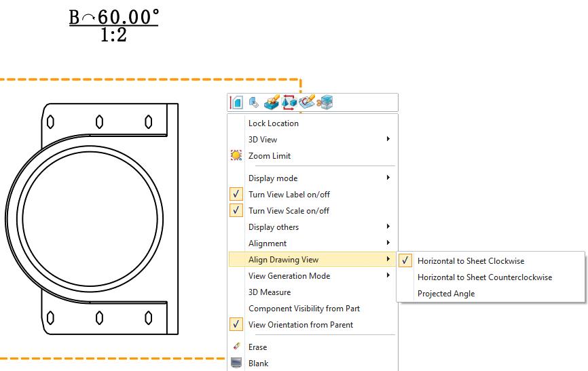
Task: Click the Blank monitor icon
Action: [236, 364]
